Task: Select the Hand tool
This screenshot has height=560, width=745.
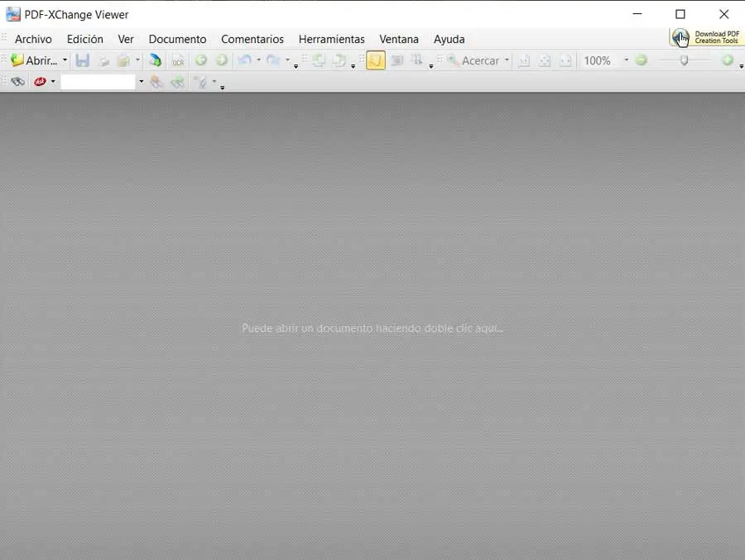Action: (x=375, y=60)
